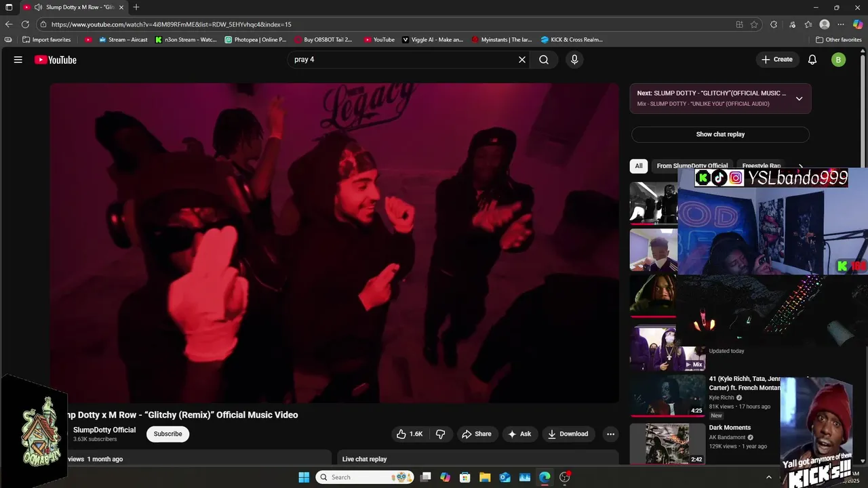Show hidden system tray icons chevron
The image size is (868, 488).
[769, 477]
